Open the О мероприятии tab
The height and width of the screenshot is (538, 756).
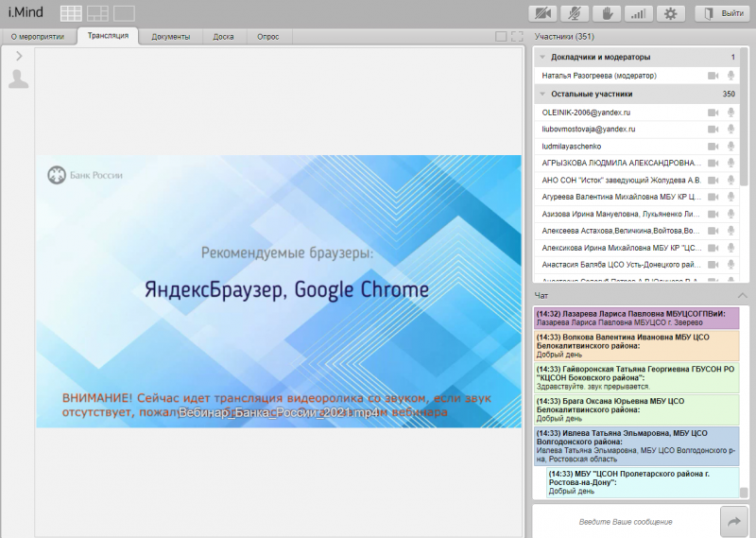pos(38,37)
